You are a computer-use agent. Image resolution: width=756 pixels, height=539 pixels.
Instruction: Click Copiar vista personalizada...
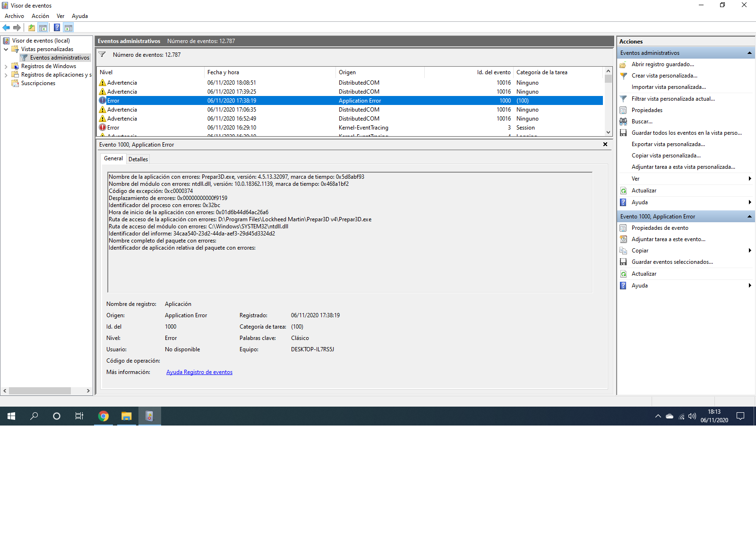[666, 156]
